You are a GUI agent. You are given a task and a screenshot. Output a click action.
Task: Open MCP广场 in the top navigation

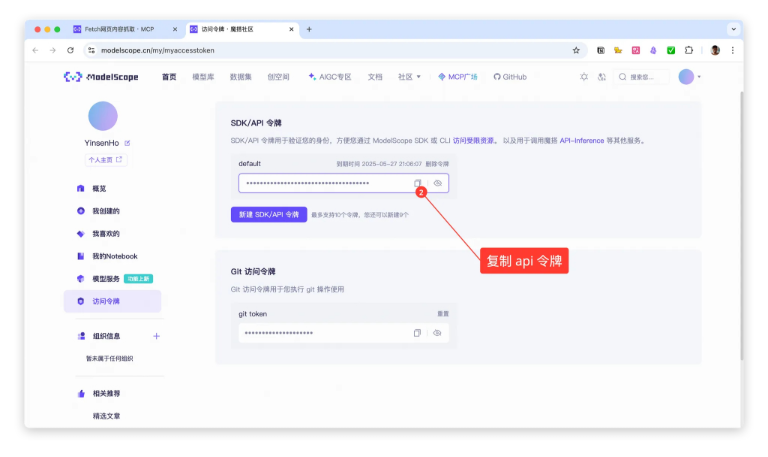[457, 77]
